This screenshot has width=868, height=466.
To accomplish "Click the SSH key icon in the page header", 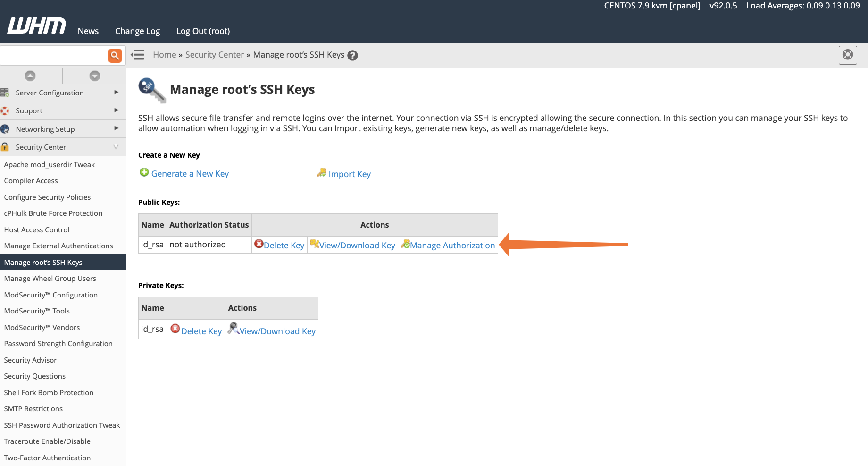I will click(x=151, y=90).
